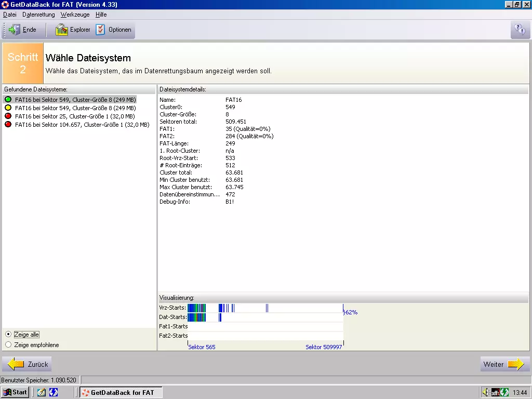Select green 'FAT16 bei Sektor 549' (249 MB) entry

[75, 99]
